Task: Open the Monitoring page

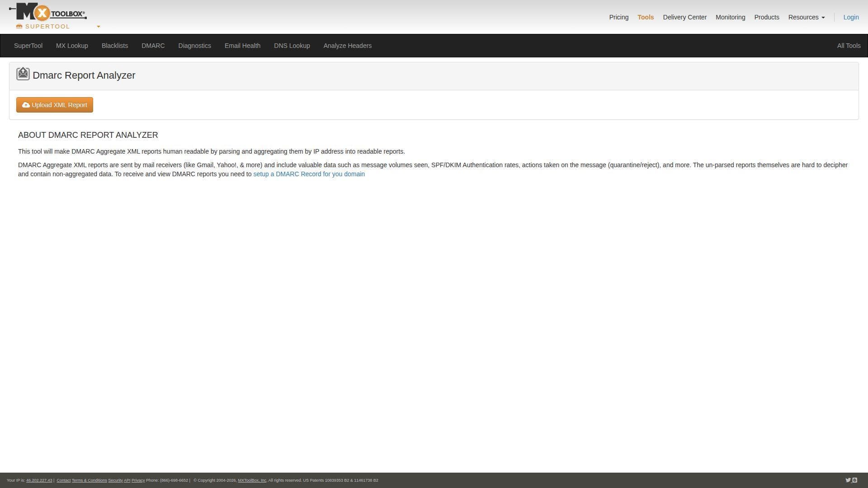Action: 730,17
